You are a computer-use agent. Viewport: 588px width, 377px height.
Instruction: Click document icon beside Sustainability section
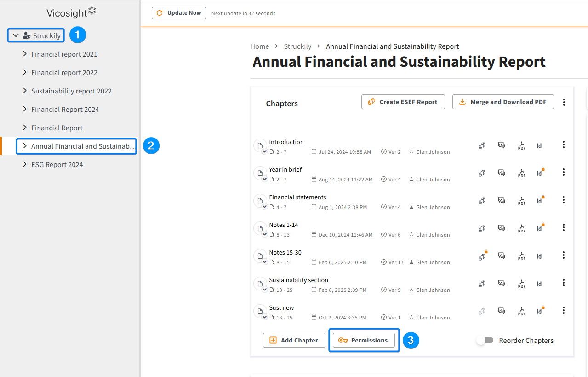pos(260,284)
